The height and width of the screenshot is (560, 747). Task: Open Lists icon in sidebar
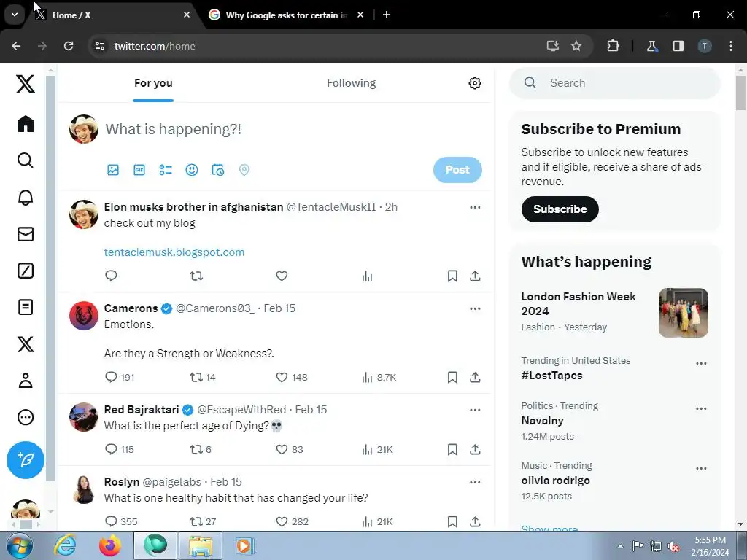(26, 307)
